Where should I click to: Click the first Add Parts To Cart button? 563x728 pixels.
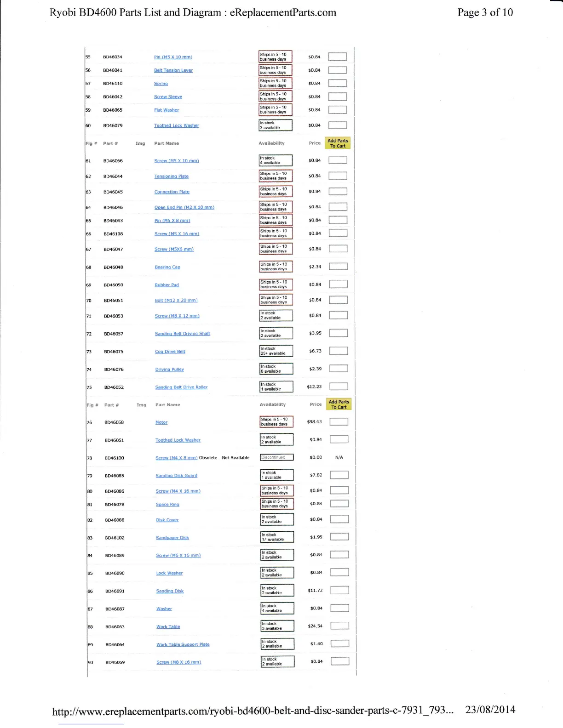(x=338, y=143)
